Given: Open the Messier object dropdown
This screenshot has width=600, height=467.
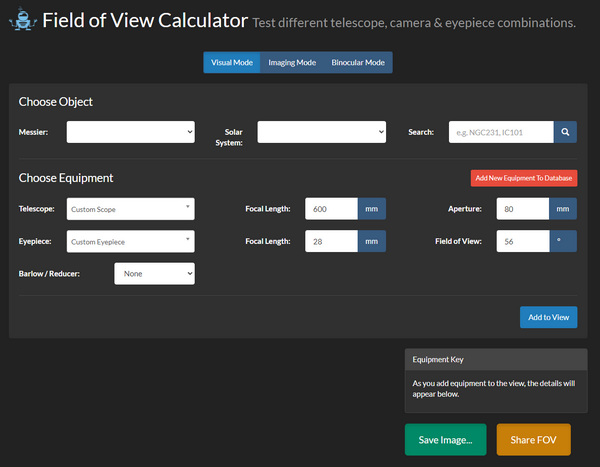Looking at the screenshot, I should (130, 132).
